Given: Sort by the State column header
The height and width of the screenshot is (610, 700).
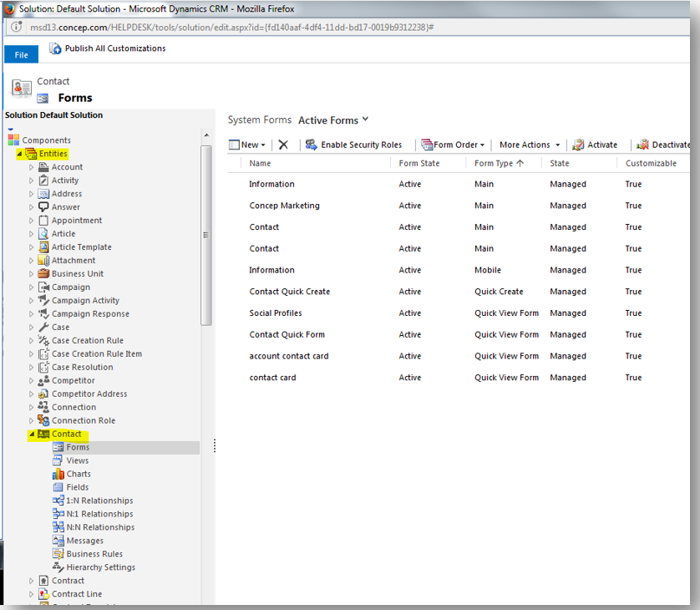Looking at the screenshot, I should tap(560, 164).
